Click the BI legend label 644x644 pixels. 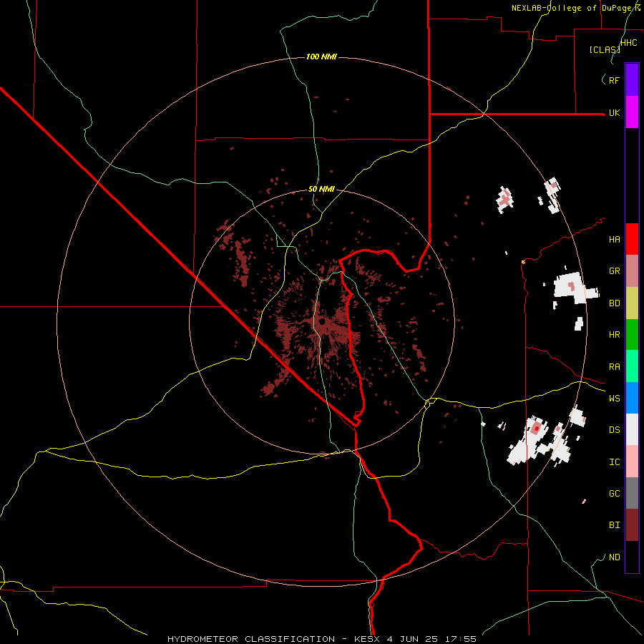[x=614, y=525]
